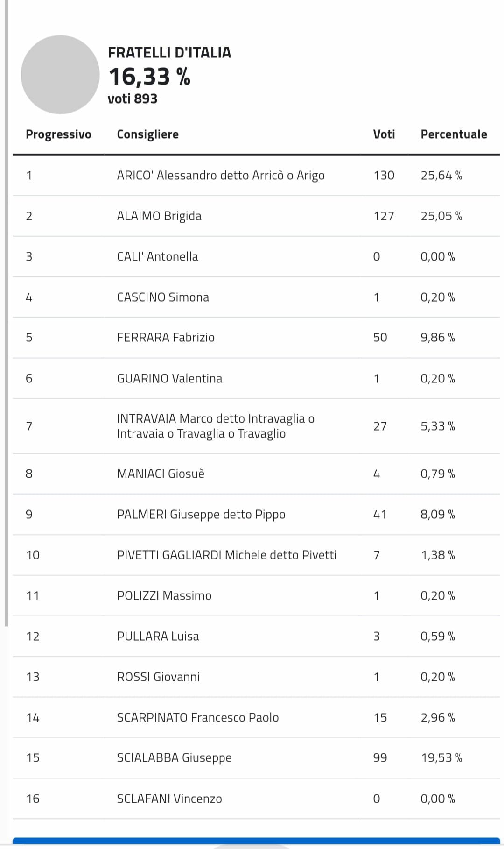Click the CALI' Antonella candidate name

[157, 257]
